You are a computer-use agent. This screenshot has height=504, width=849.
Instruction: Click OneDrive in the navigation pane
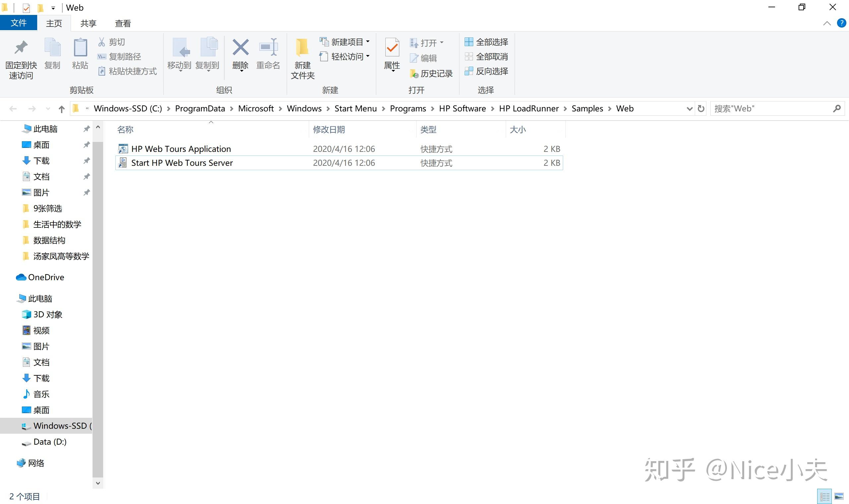point(40,277)
